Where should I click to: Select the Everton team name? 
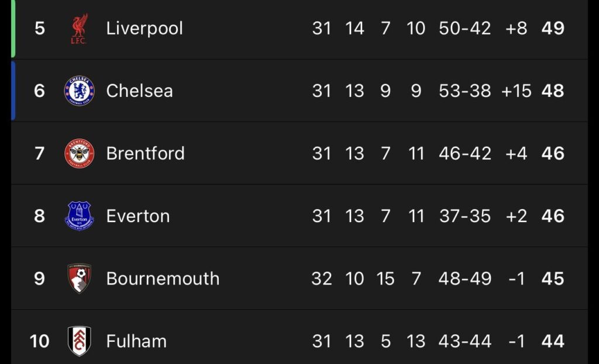[x=138, y=216]
